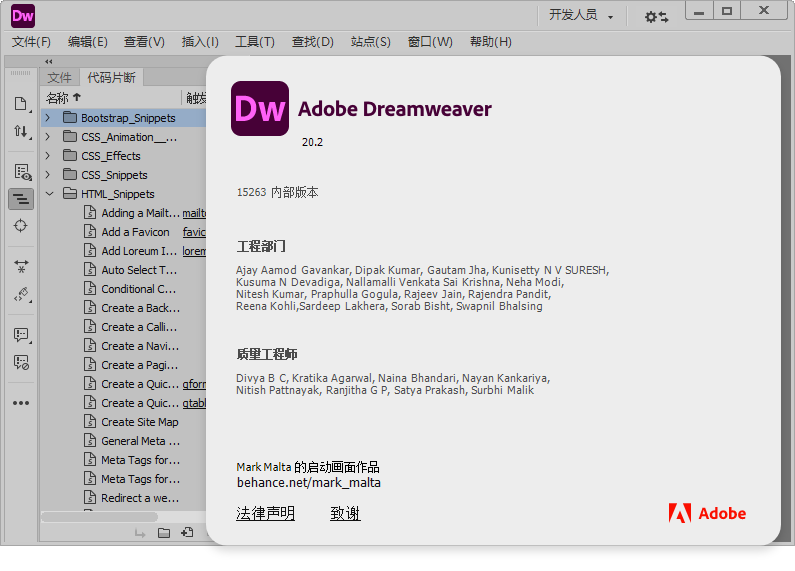Screen dimensions: 795x571
Task: Open the 致谢 link
Action: tap(345, 513)
